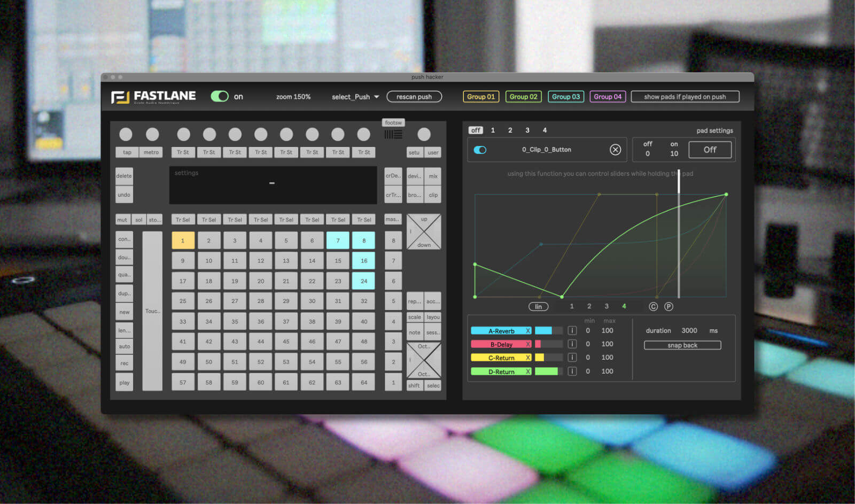Click the circled C icon below the graph

coord(653,306)
